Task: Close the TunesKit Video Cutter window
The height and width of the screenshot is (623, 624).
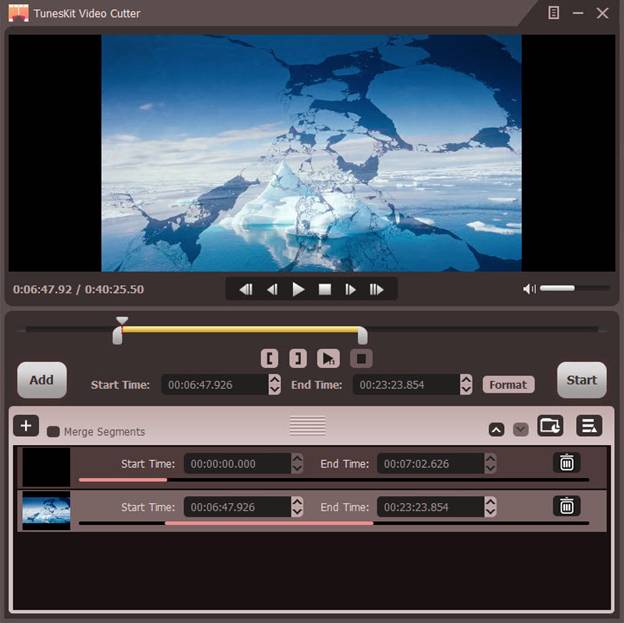Action: click(x=603, y=13)
